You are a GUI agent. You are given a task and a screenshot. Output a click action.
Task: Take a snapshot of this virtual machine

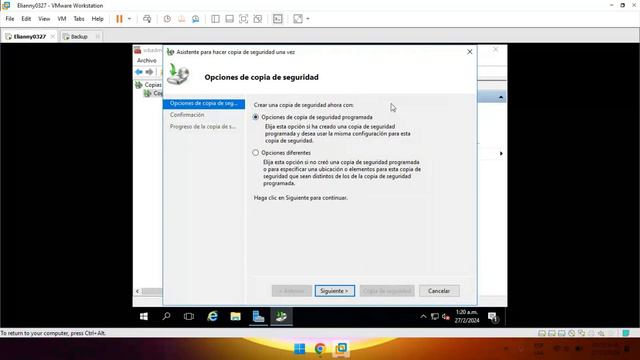167,19
